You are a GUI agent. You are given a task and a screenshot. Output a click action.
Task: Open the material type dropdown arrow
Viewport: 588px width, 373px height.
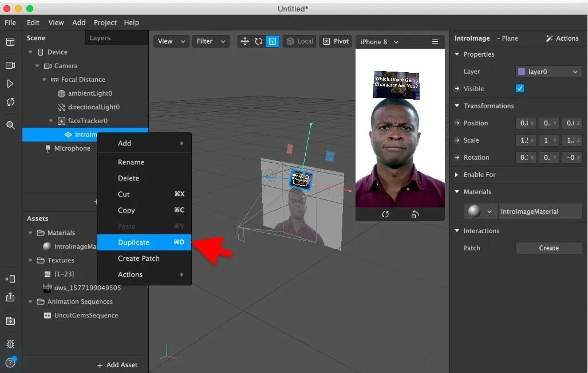490,211
